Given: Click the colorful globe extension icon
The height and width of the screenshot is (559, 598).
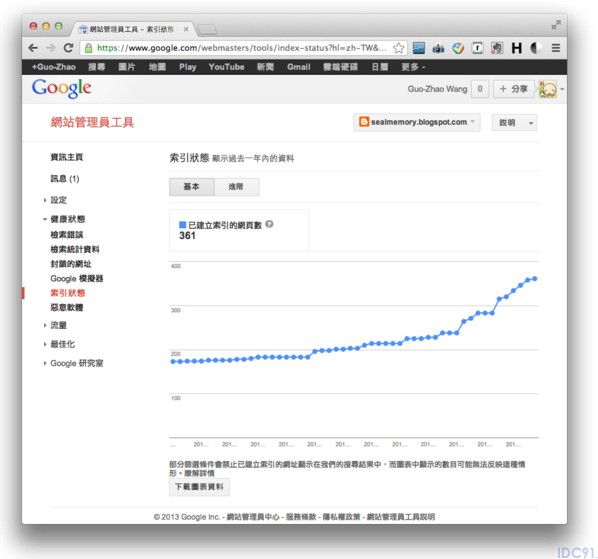Looking at the screenshot, I should pos(458,48).
